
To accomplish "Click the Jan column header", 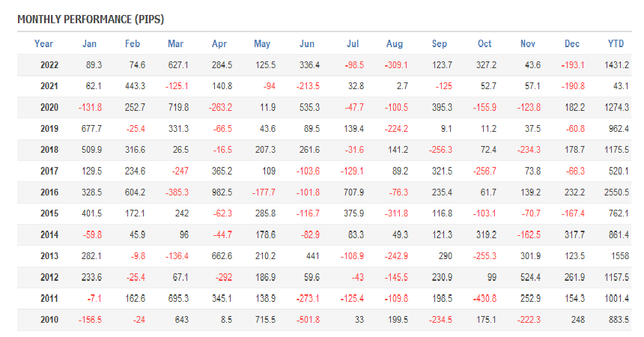I will coord(89,44).
